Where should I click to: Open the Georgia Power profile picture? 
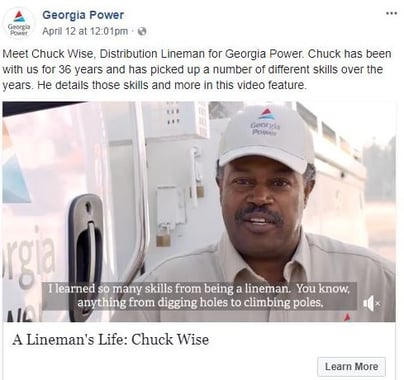19,24
